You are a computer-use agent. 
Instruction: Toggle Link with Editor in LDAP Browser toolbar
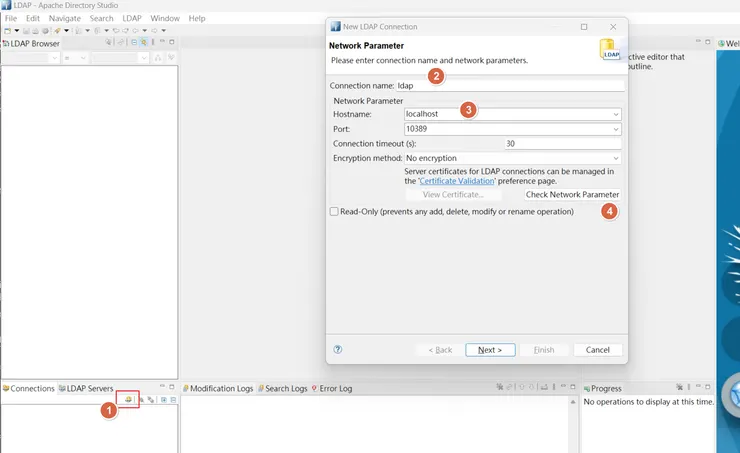[x=144, y=42]
